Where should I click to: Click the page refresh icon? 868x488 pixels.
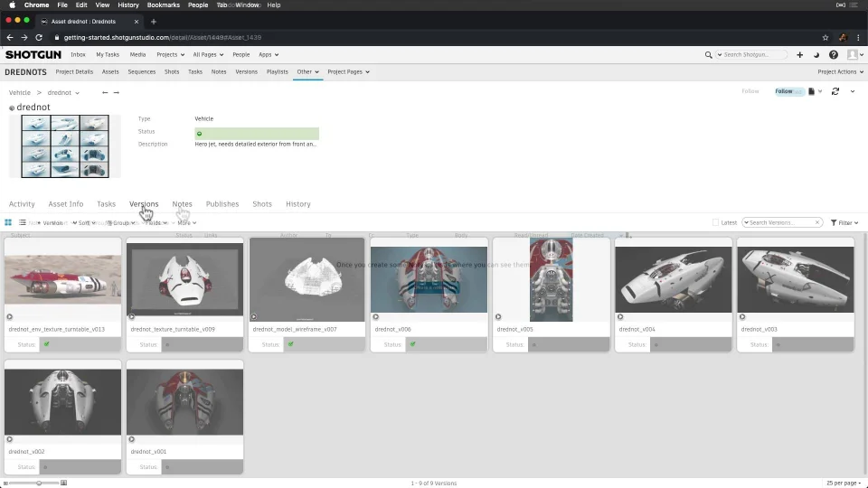pos(835,91)
